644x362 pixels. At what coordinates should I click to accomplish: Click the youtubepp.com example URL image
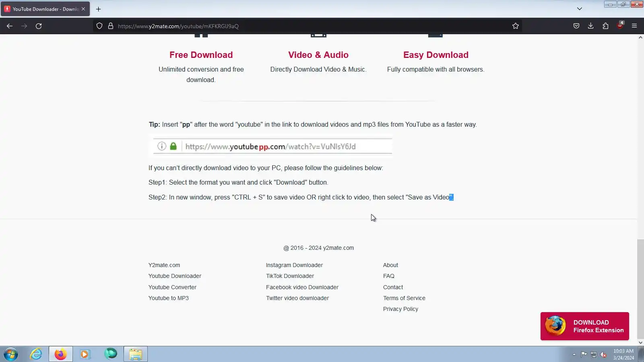(270, 146)
